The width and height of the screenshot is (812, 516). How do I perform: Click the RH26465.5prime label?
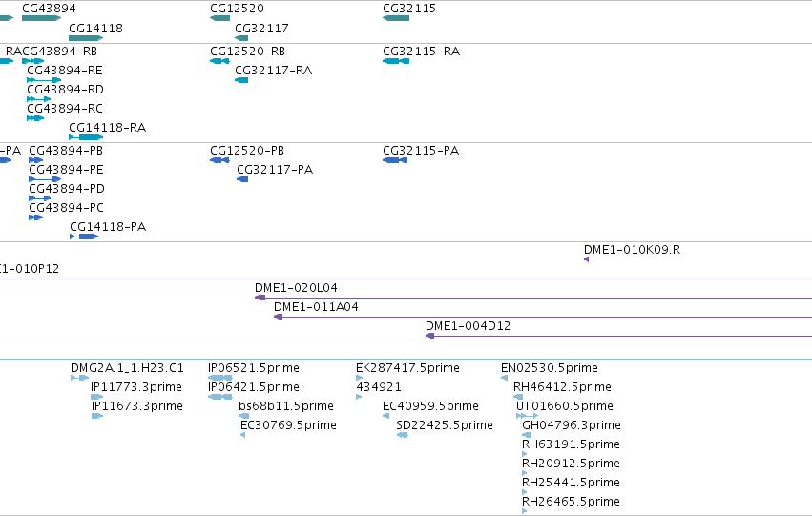tap(571, 502)
